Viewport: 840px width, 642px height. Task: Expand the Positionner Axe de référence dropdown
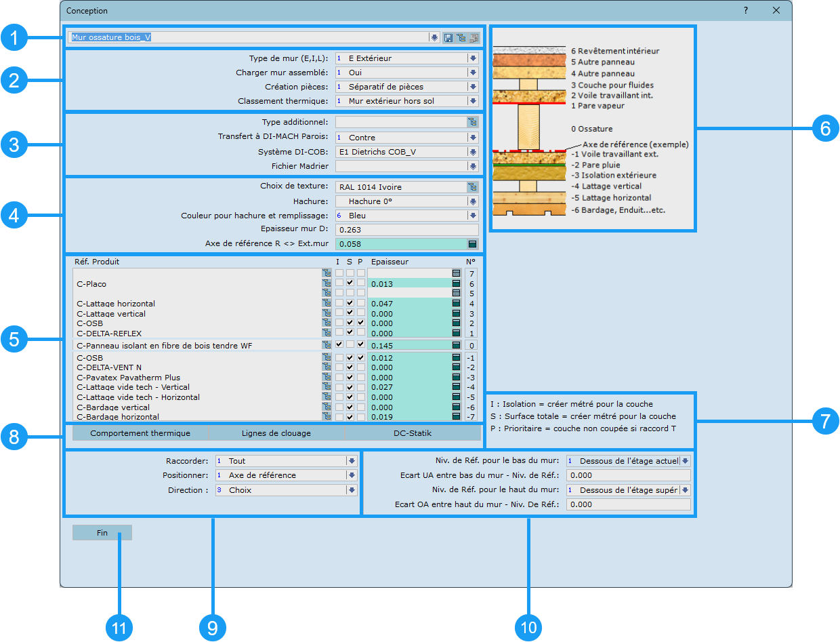[x=351, y=475]
